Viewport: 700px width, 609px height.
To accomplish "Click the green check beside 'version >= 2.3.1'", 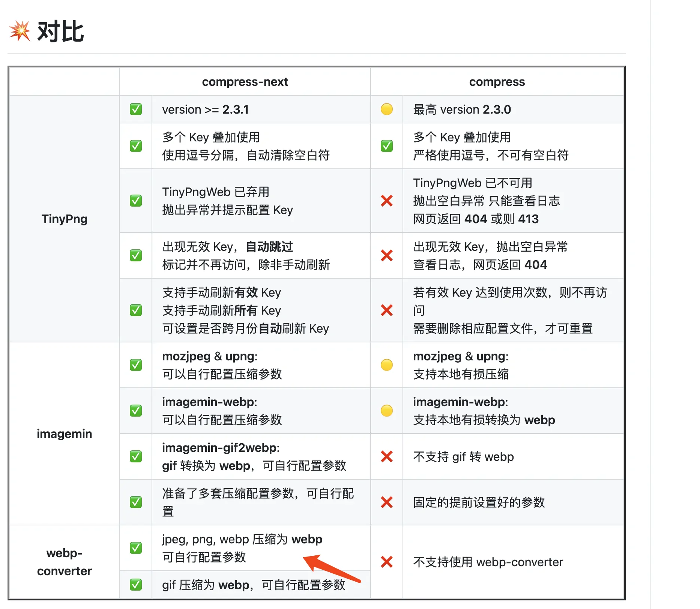I will point(136,109).
